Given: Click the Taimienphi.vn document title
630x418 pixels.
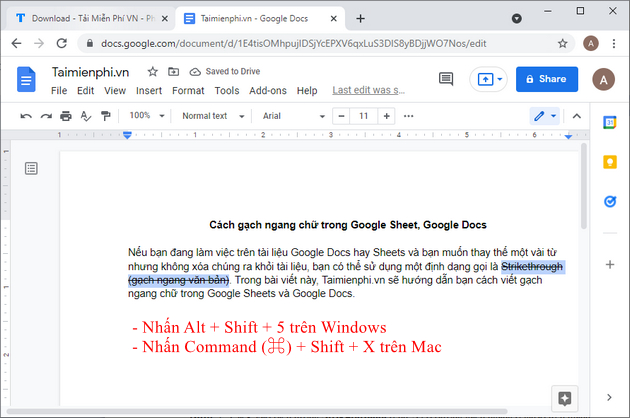Looking at the screenshot, I should tap(90, 72).
